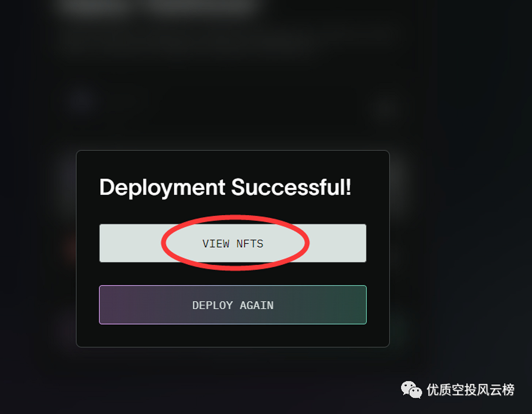
Task: Click the WeChat logo icon in watermark
Action: click(411, 390)
